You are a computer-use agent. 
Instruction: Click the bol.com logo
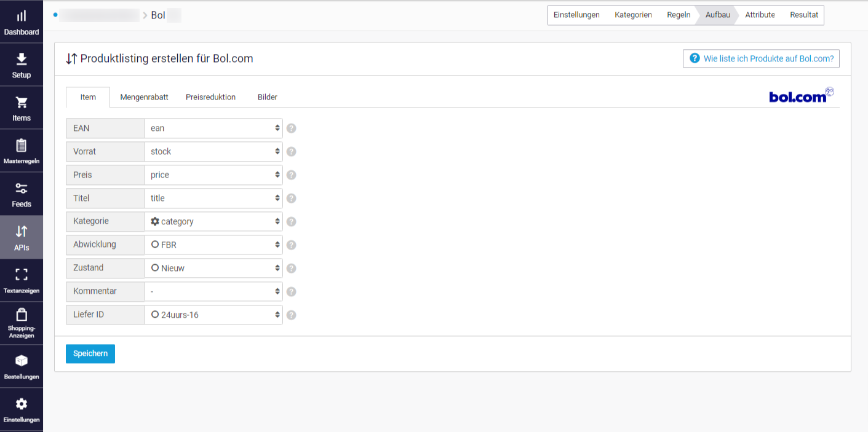(x=802, y=95)
